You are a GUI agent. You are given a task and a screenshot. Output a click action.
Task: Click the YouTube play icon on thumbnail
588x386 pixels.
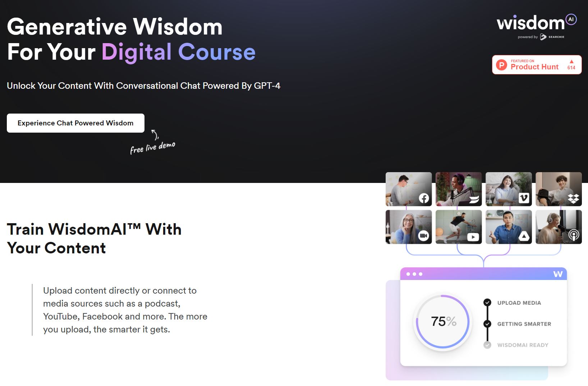coord(473,236)
